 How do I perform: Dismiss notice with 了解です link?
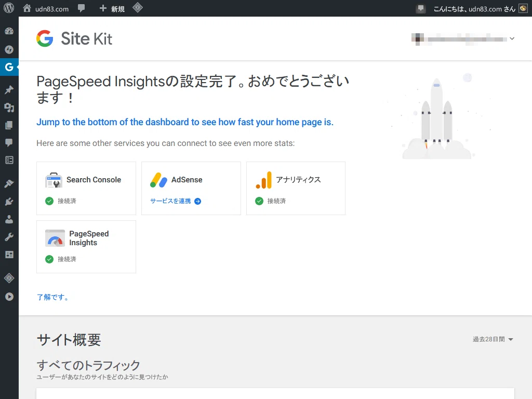[52, 298]
